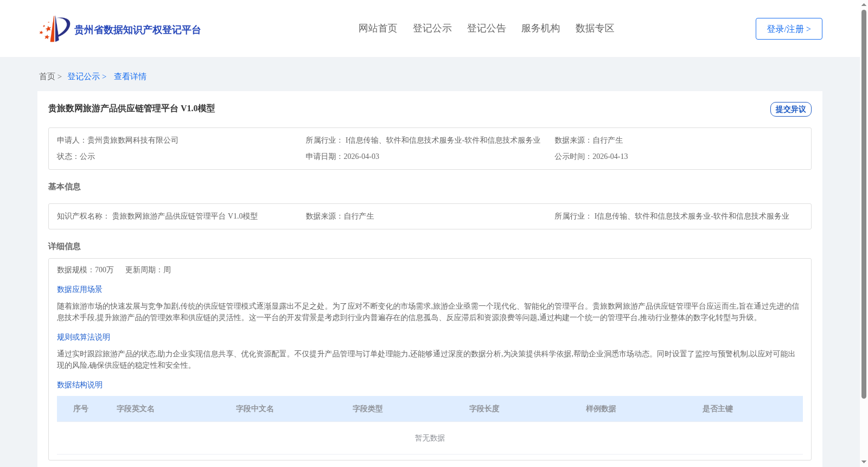Click the 登录/注册 button
The height and width of the screenshot is (467, 868).
[789, 29]
